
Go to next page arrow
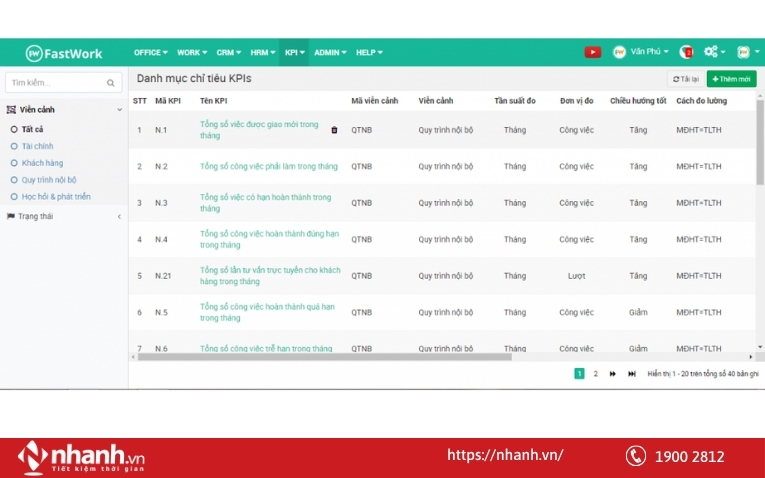pos(612,374)
